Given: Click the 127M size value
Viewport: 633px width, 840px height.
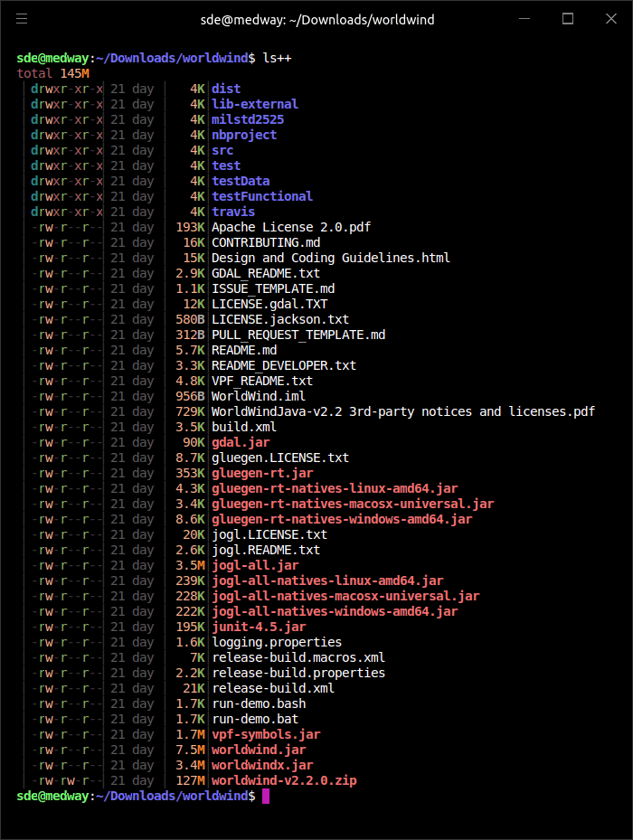Looking at the screenshot, I should [x=190, y=780].
